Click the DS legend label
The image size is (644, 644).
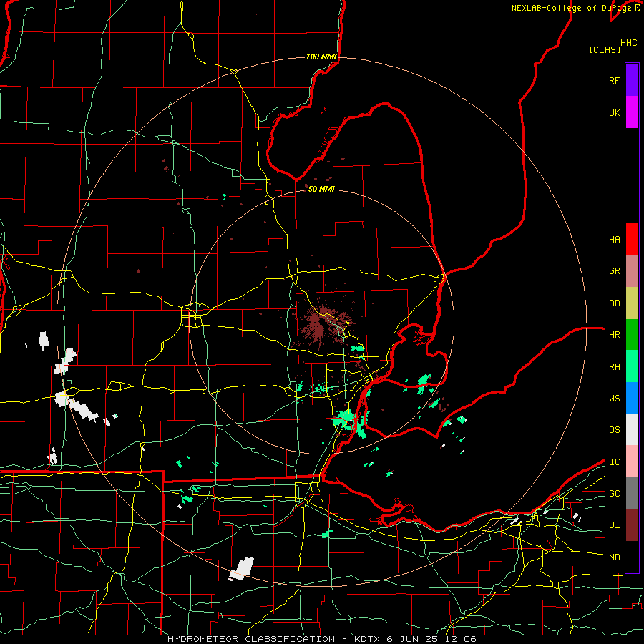tap(614, 430)
